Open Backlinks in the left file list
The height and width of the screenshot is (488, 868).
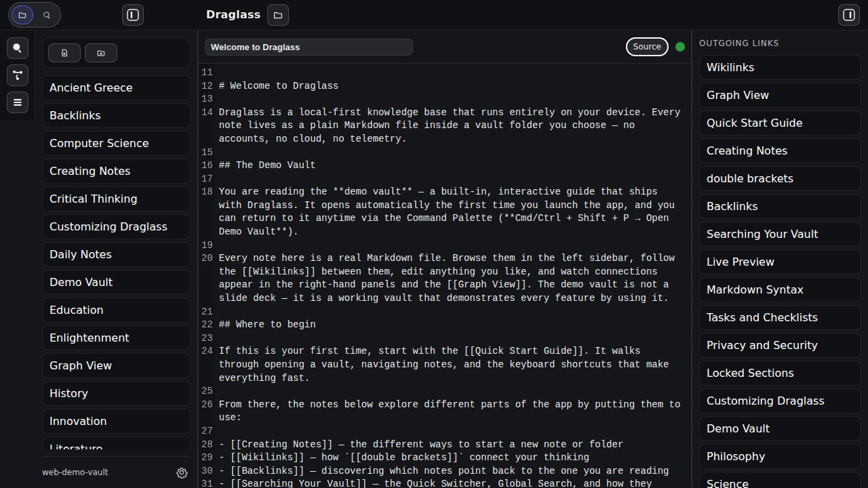click(116, 115)
